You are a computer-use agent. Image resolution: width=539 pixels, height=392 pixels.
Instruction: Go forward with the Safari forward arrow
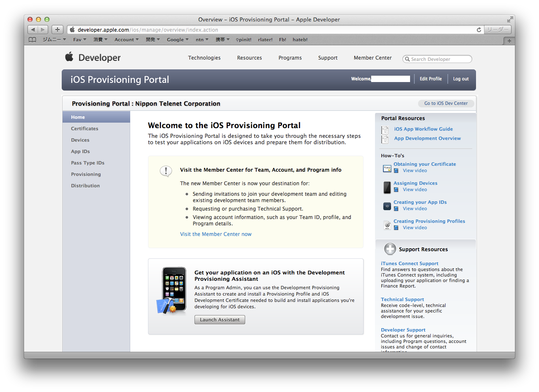click(x=43, y=30)
